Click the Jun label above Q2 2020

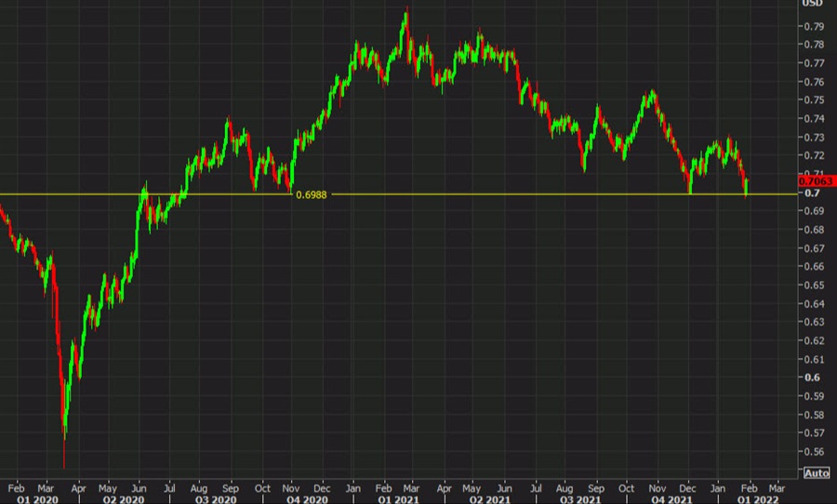(139, 488)
